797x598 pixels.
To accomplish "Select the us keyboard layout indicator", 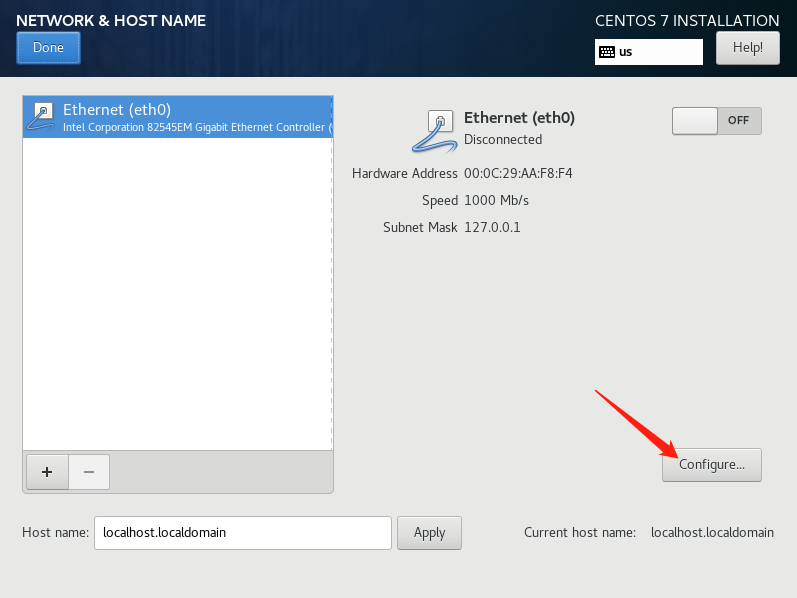I will (649, 52).
